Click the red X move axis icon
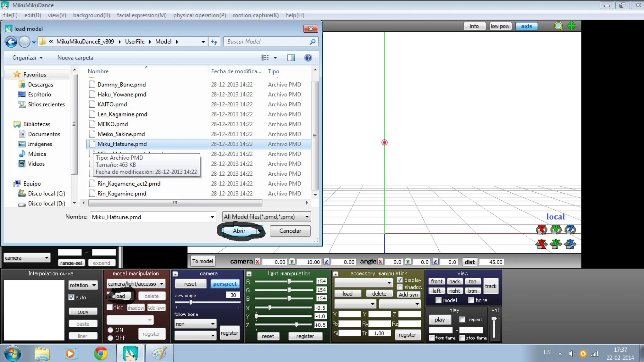 pos(541,244)
